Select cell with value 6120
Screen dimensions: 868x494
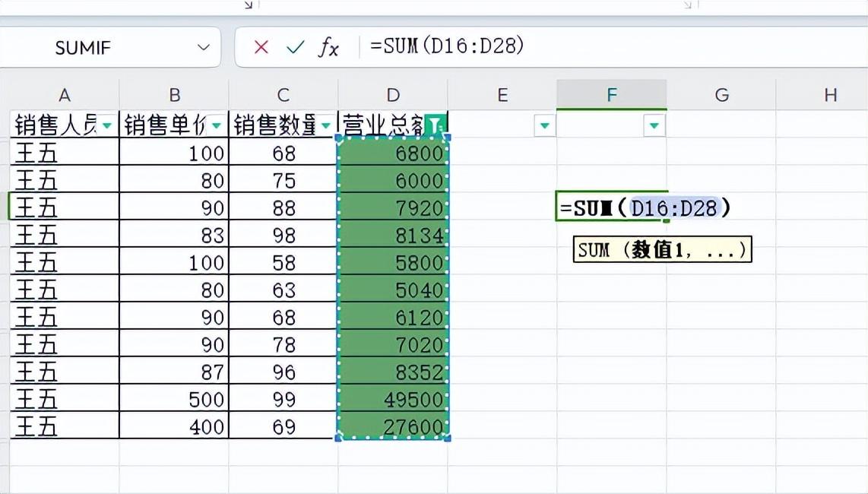(393, 316)
